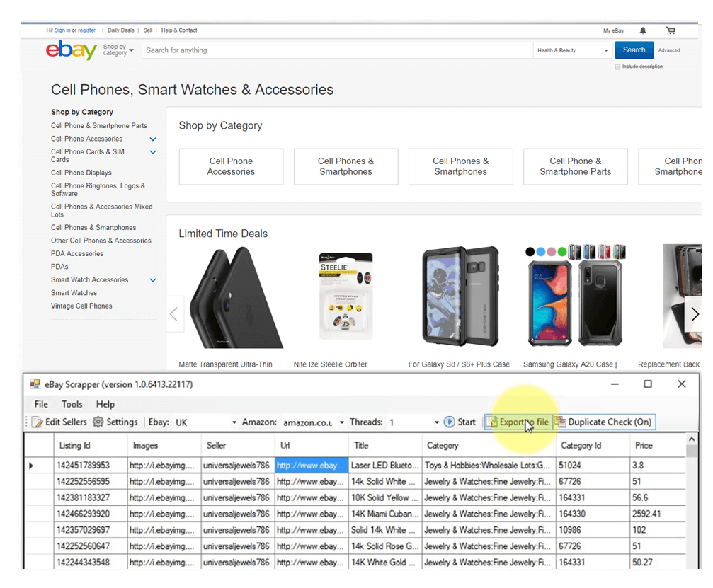Click the Category Id column header
The image size is (713, 588).
593,445
